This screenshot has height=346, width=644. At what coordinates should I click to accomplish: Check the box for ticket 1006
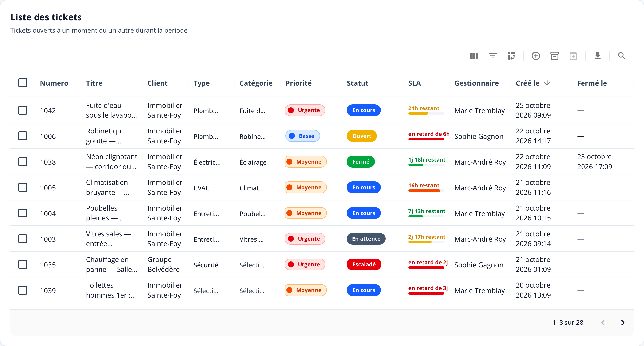(x=23, y=136)
